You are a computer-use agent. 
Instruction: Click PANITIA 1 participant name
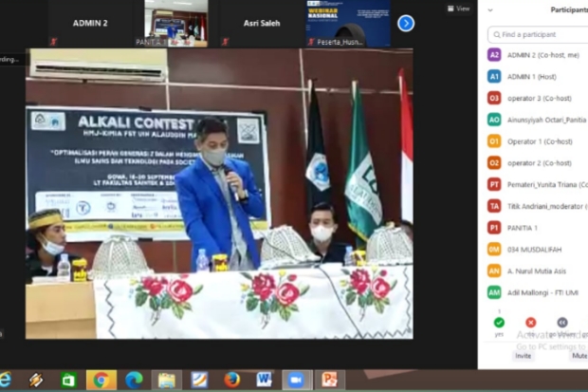522,228
